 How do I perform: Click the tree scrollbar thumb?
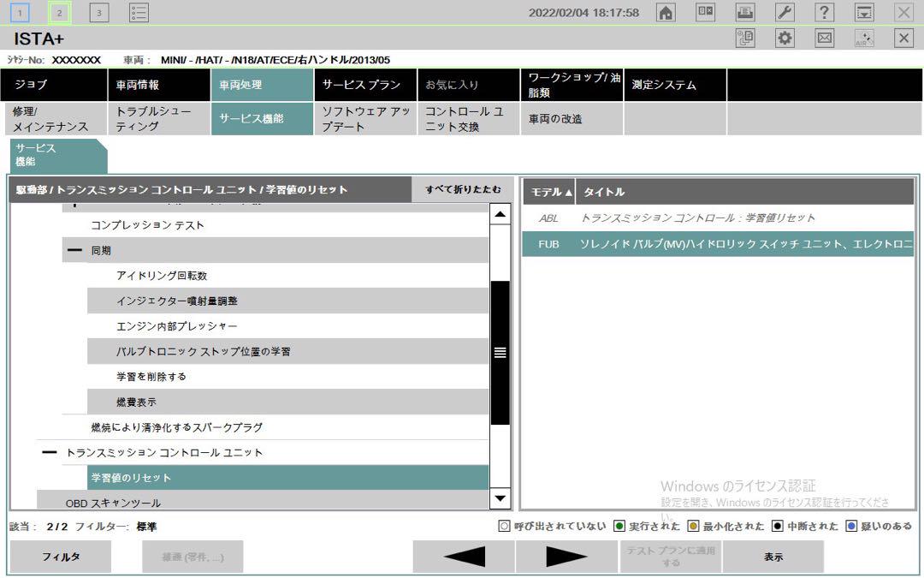[x=500, y=353]
